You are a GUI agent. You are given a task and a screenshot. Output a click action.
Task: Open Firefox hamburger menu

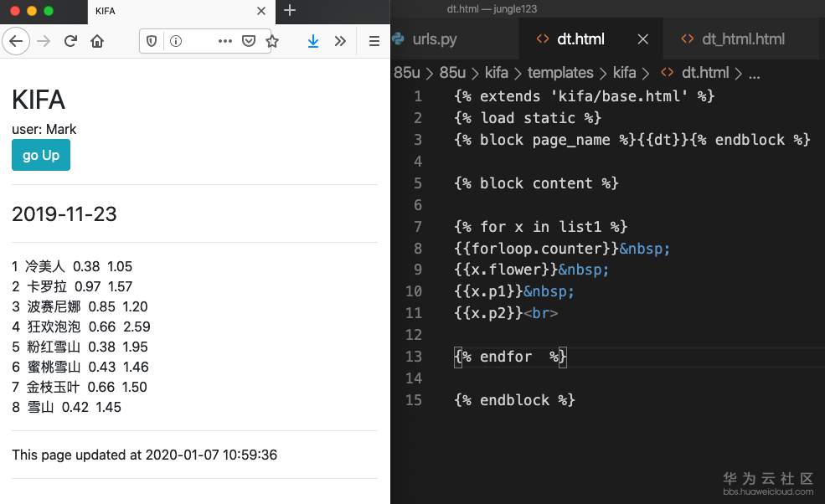374,41
